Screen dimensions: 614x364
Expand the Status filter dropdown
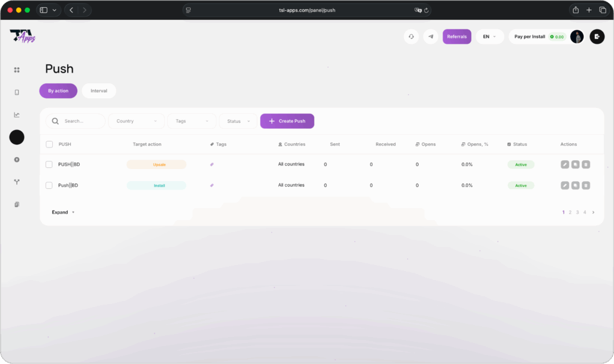pyautogui.click(x=238, y=121)
